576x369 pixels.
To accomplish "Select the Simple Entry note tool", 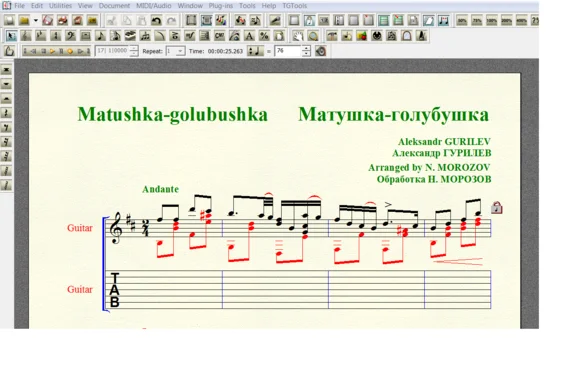I will 100,36.
